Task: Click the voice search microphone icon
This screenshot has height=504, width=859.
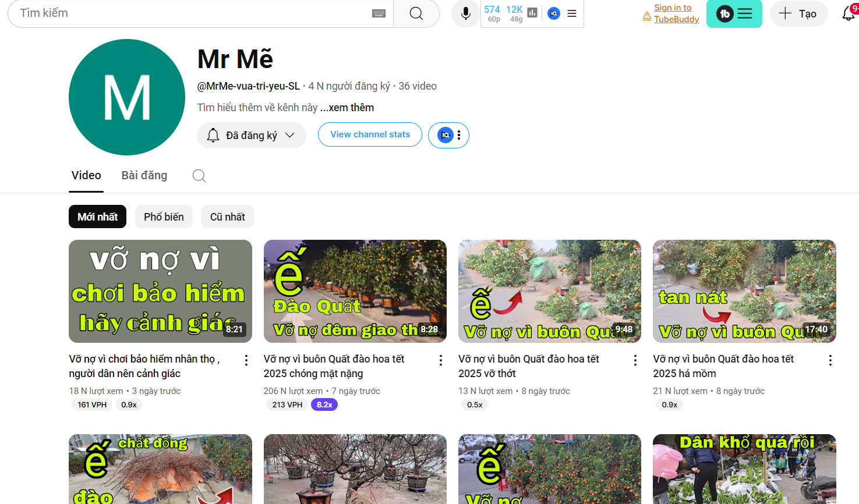Action: pyautogui.click(x=465, y=13)
